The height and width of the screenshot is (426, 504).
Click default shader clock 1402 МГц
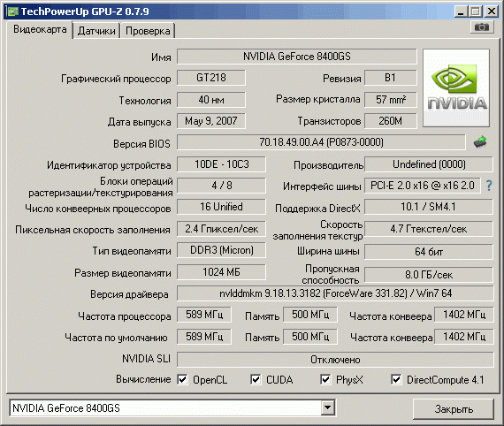pos(464,337)
